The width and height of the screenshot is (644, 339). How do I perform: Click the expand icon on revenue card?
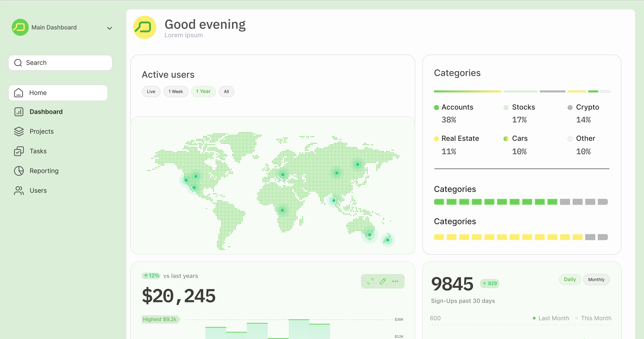370,281
